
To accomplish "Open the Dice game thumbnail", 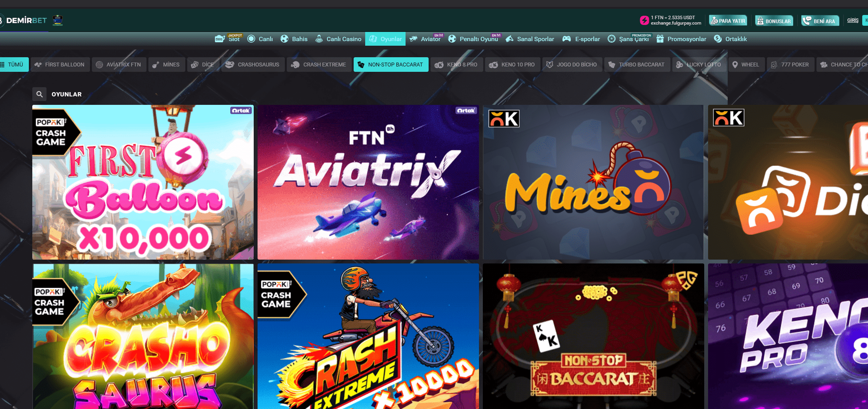I will [788, 182].
